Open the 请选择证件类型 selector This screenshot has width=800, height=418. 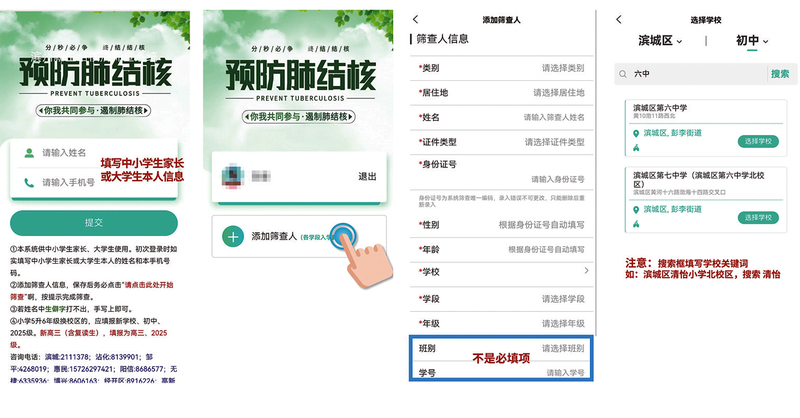(555, 142)
